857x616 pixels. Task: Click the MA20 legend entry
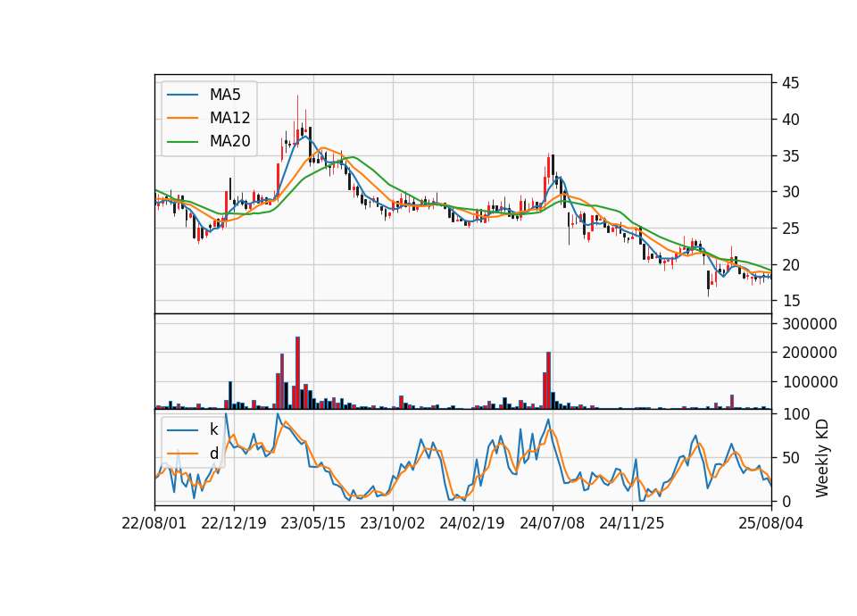click(x=208, y=141)
